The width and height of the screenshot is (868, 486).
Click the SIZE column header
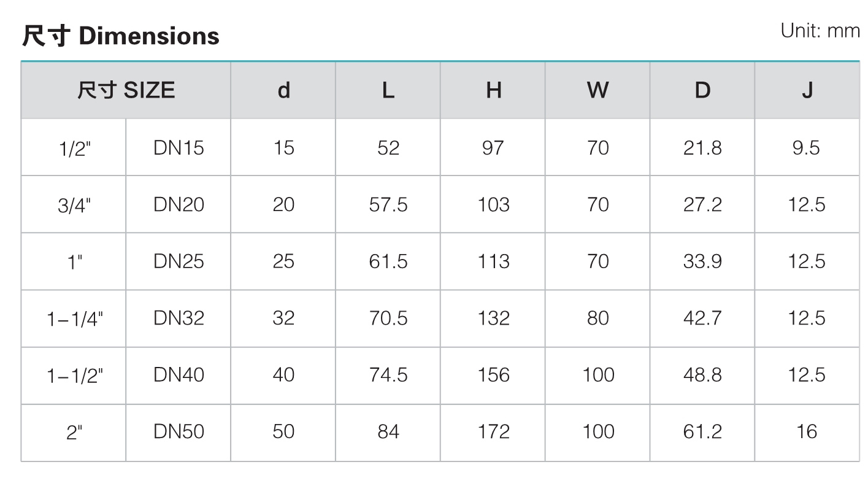[x=126, y=90]
